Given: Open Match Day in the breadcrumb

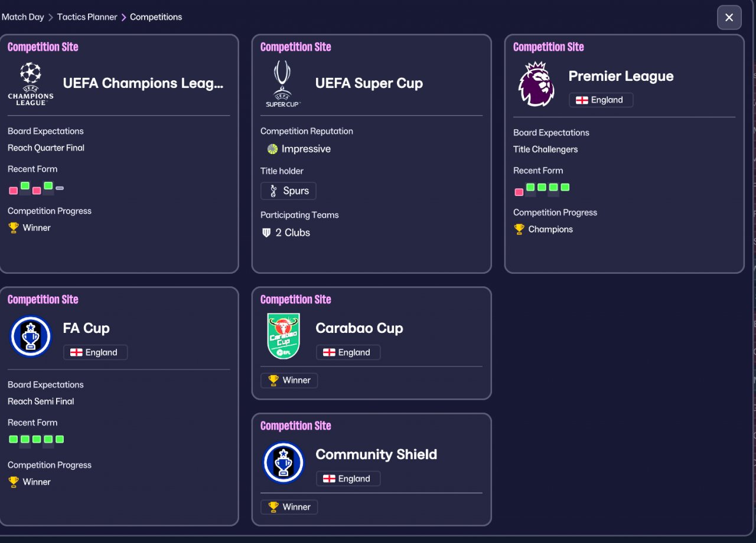Looking at the screenshot, I should coord(23,17).
